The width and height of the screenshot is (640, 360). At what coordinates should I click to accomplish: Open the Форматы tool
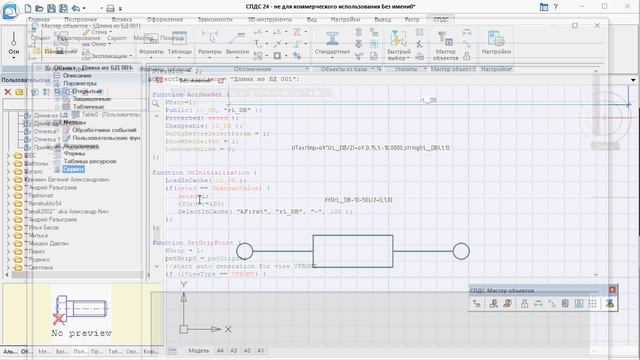pyautogui.click(x=151, y=44)
